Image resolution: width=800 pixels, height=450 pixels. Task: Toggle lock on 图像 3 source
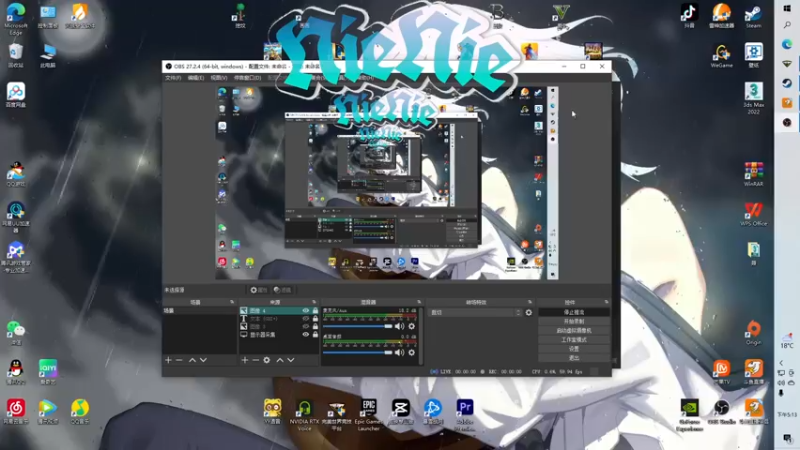click(315, 327)
